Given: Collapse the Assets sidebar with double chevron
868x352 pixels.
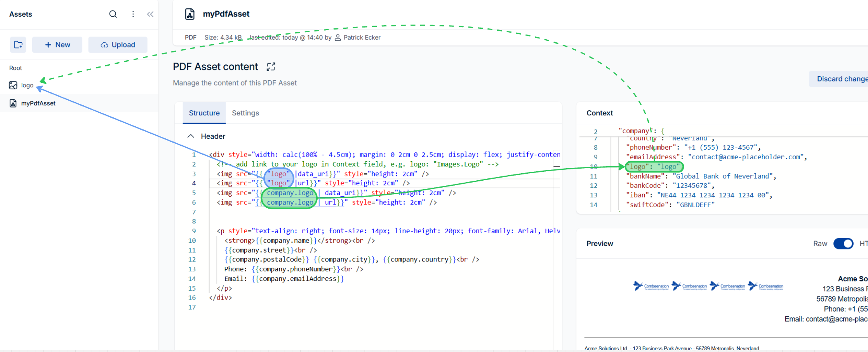Looking at the screenshot, I should coord(150,14).
